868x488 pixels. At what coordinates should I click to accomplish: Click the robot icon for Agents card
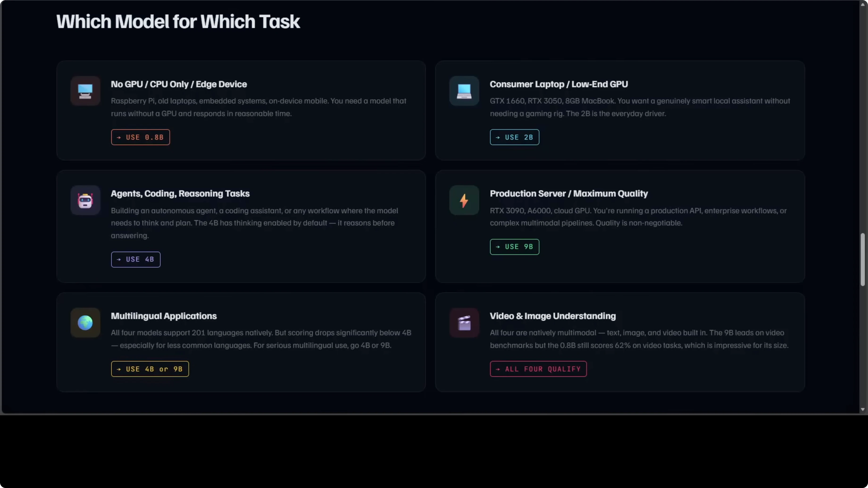point(85,200)
